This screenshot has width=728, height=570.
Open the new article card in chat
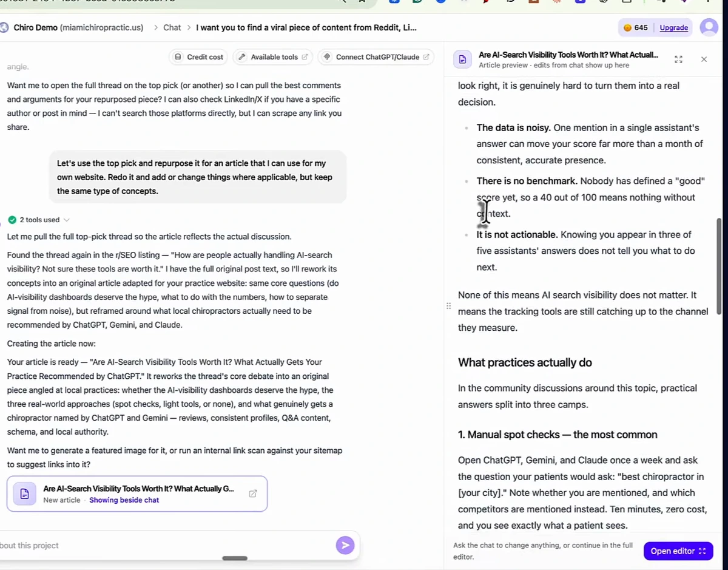(137, 494)
